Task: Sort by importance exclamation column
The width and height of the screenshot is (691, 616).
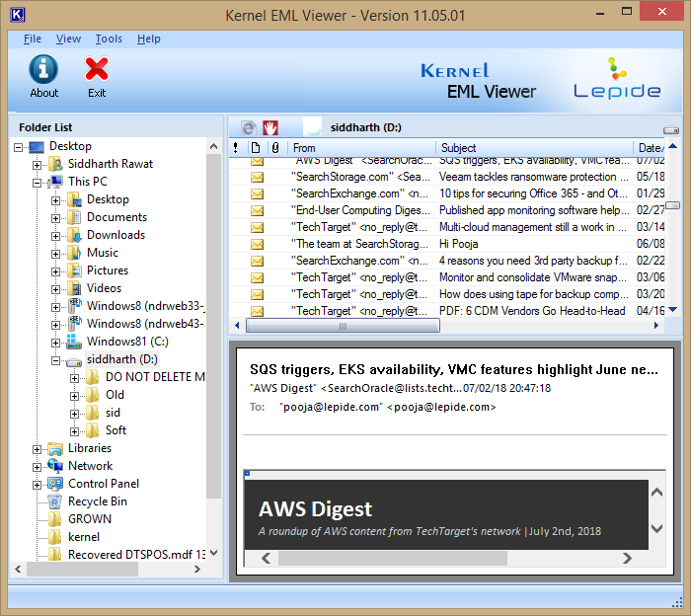Action: point(236,148)
